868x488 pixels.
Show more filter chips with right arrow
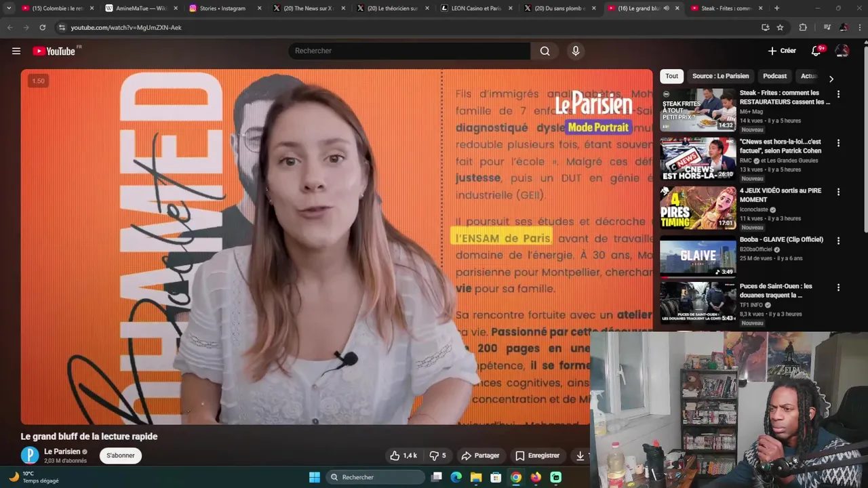(x=831, y=79)
